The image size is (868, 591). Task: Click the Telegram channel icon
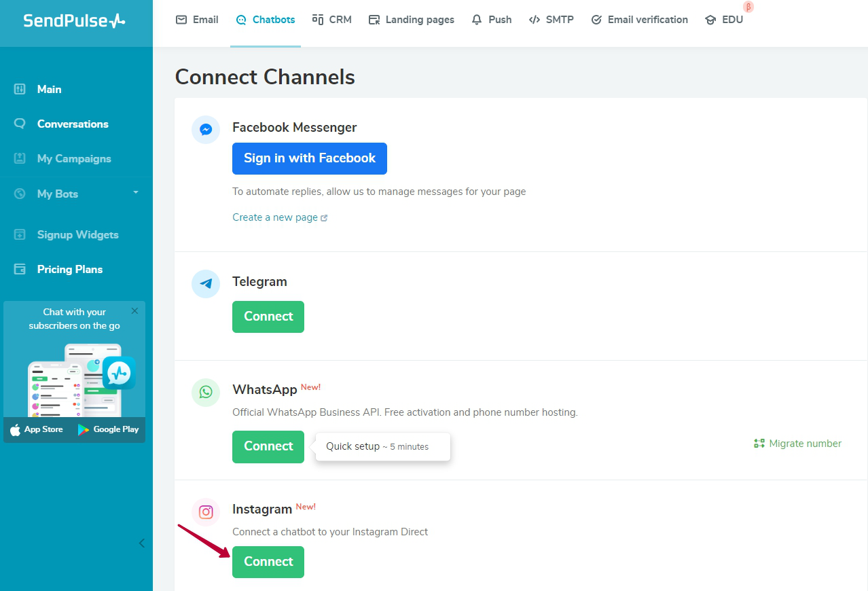click(206, 284)
